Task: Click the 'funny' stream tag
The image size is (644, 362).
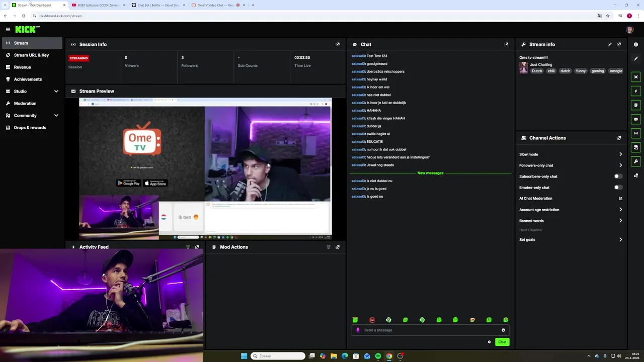Action: [581, 71]
